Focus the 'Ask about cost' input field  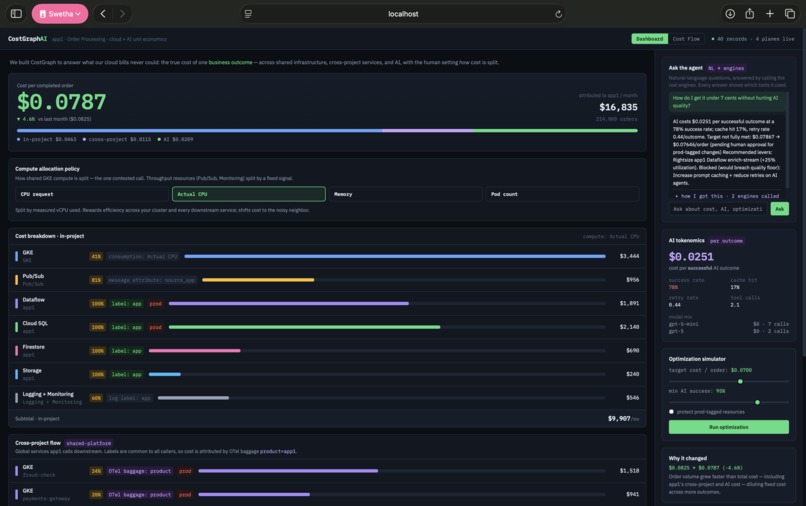718,209
